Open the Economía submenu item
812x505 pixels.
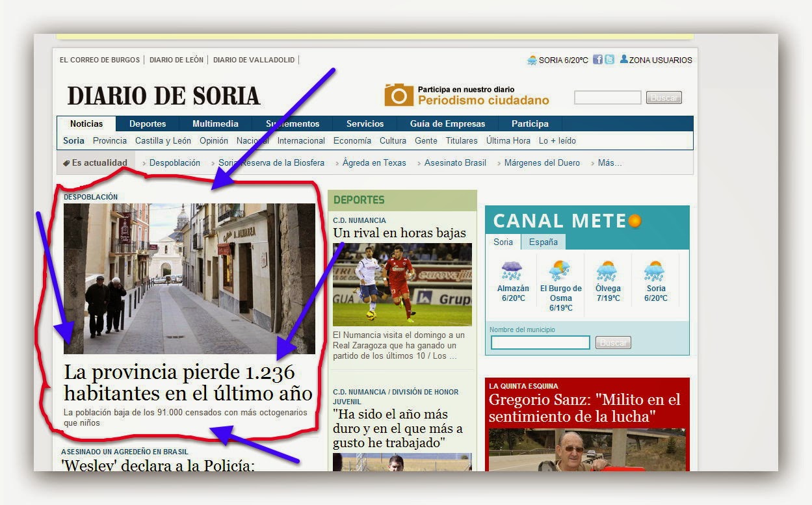point(352,140)
